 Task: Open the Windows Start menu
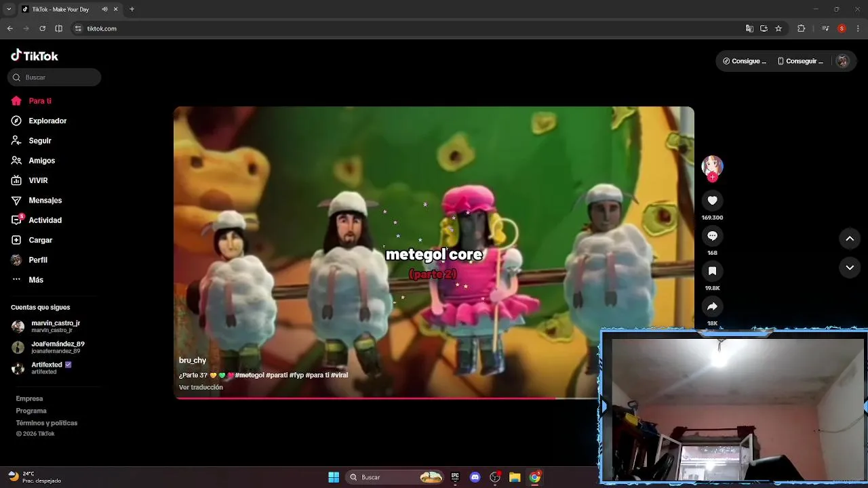coord(334,477)
